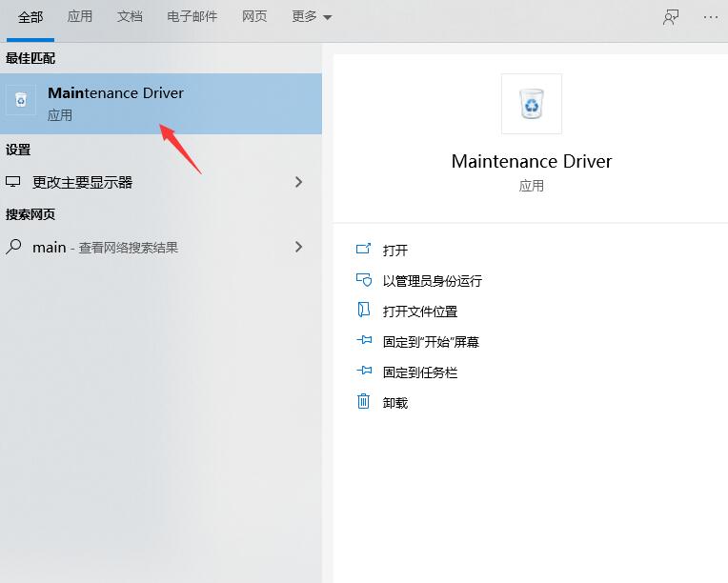Viewport: 728px width, 583px height.
Task: Click 卸载 to uninstall the app
Action: (x=394, y=403)
